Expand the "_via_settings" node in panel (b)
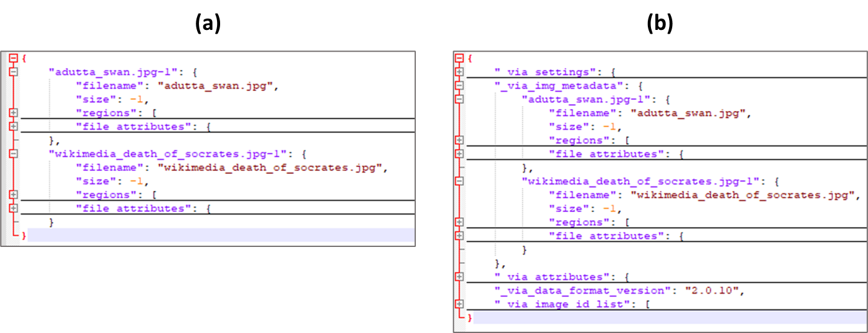 [460, 72]
